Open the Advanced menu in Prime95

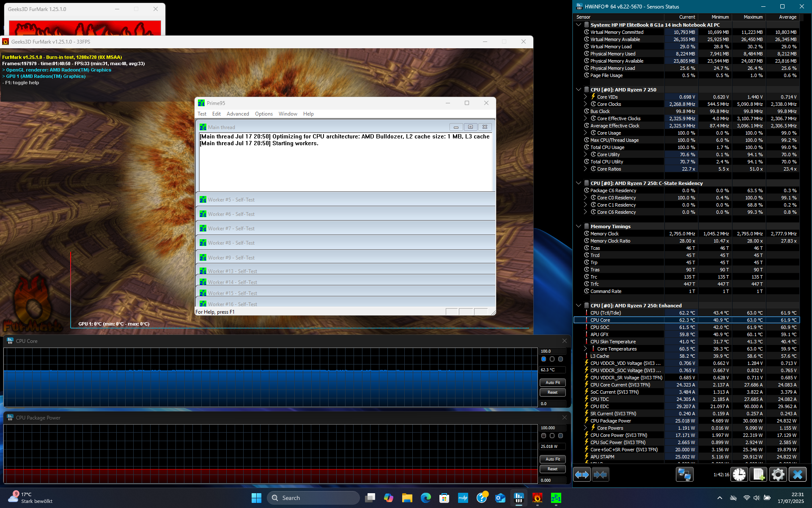coord(238,114)
